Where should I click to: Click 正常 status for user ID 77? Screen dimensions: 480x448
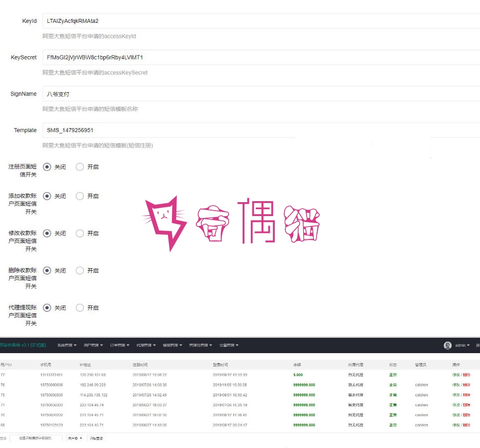(x=393, y=375)
